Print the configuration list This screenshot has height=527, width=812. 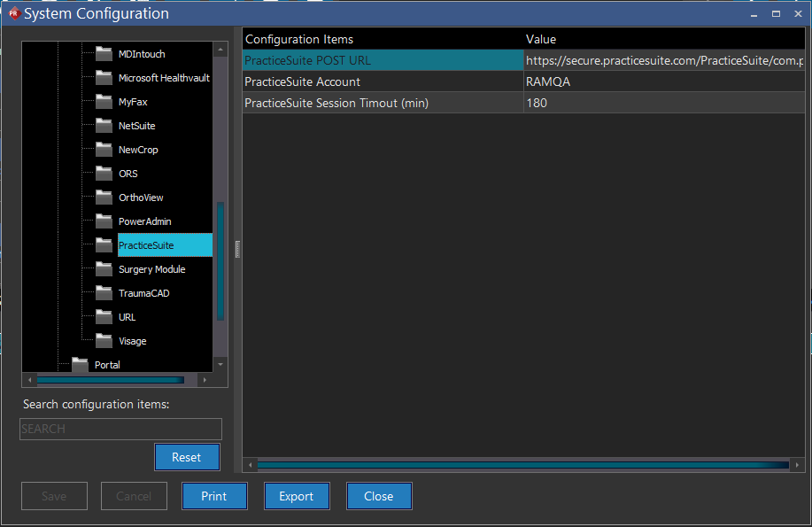tap(214, 495)
